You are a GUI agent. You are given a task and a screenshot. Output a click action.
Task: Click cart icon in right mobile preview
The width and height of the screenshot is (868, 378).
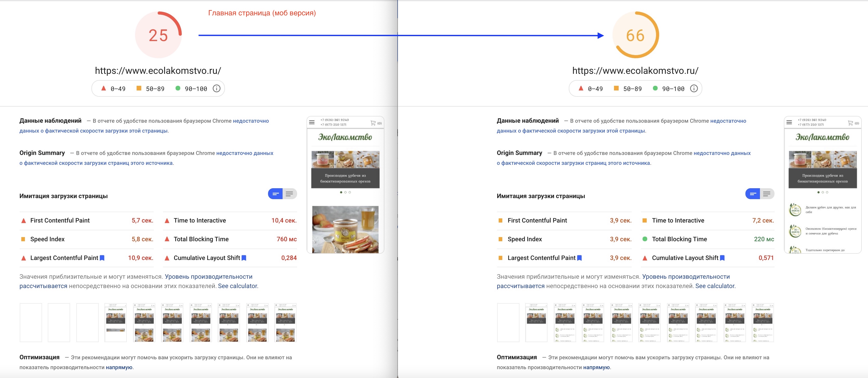point(851,123)
